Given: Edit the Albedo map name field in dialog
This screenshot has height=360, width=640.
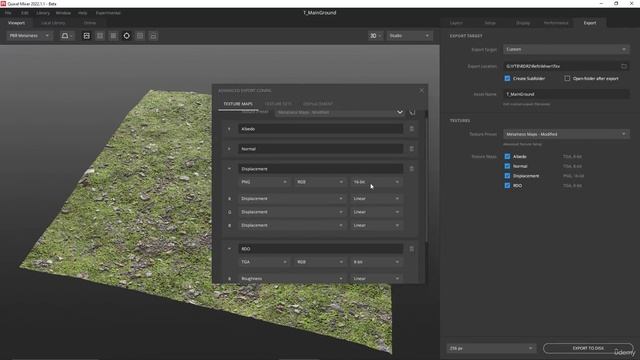Looking at the screenshot, I should (x=321, y=129).
